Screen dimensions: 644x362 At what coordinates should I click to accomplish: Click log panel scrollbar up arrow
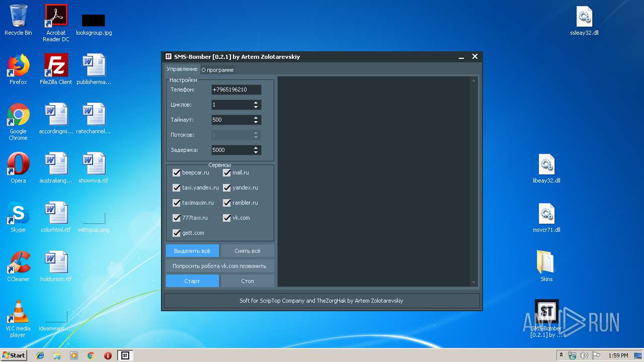[x=473, y=80]
